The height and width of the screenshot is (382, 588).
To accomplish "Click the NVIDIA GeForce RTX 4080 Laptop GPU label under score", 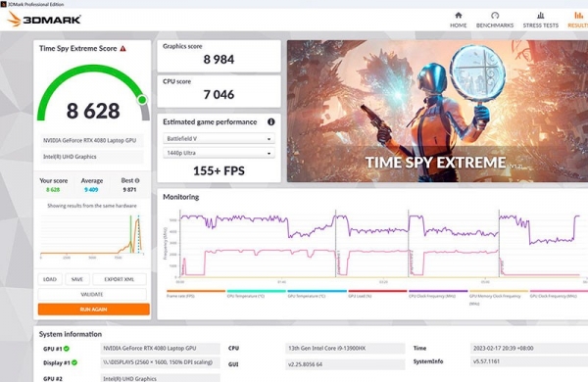I will pyautogui.click(x=91, y=141).
